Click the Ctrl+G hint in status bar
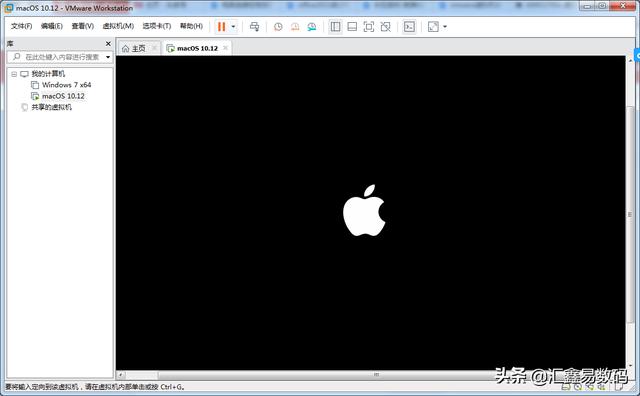The height and width of the screenshot is (396, 640). [x=172, y=387]
